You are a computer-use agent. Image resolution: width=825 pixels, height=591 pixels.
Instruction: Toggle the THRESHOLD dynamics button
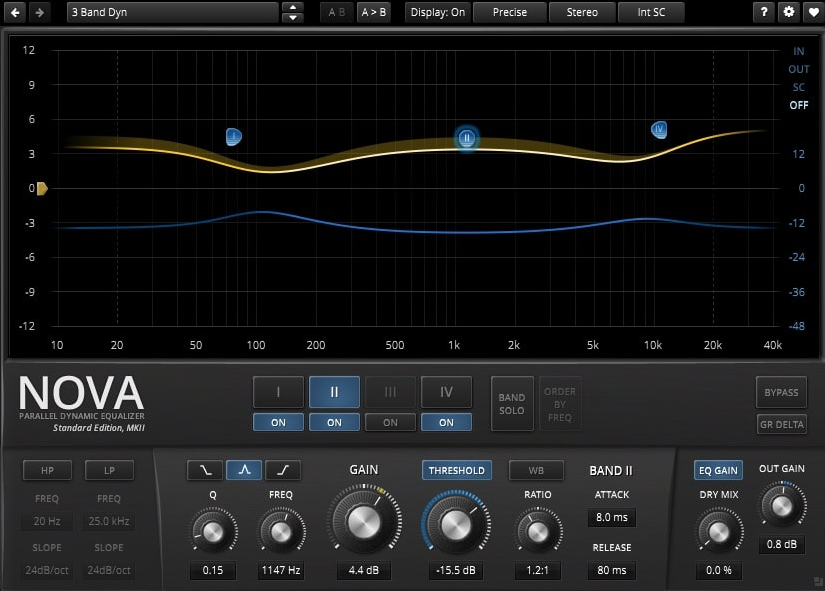[x=456, y=470]
